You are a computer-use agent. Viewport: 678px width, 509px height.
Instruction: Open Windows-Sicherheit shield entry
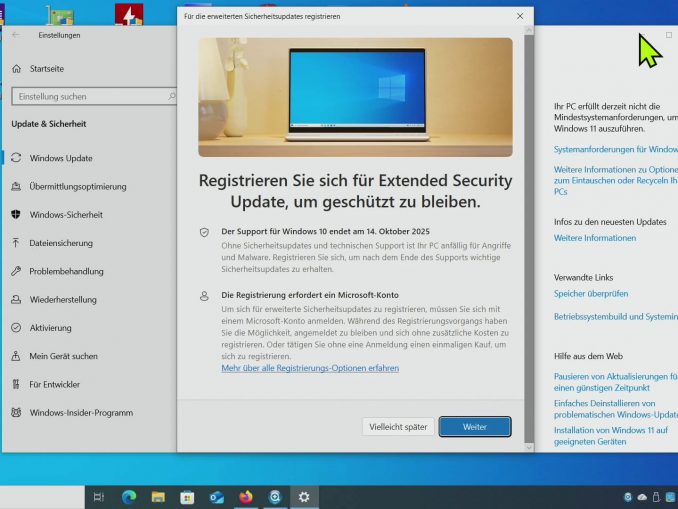pyautogui.click(x=65, y=215)
